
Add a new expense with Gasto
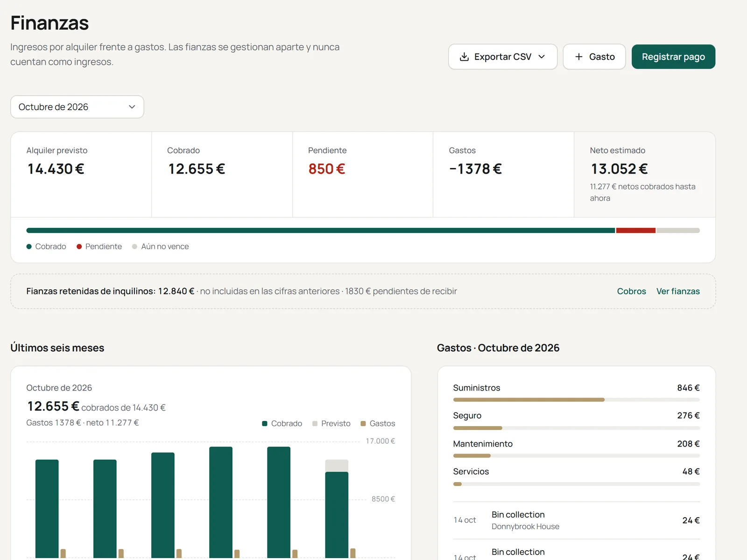(594, 57)
